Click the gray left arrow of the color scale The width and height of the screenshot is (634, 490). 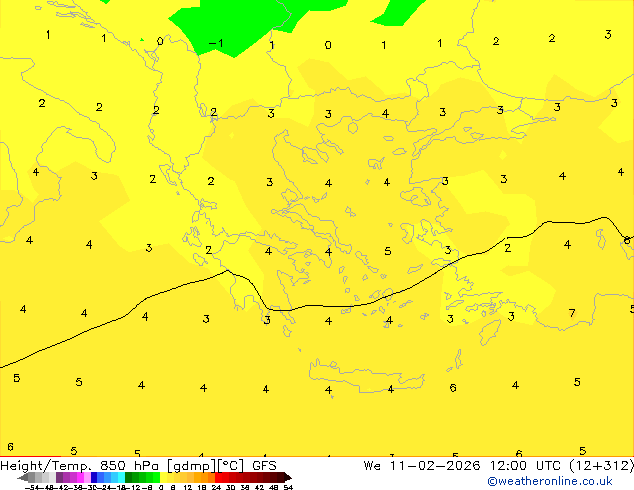point(23,478)
